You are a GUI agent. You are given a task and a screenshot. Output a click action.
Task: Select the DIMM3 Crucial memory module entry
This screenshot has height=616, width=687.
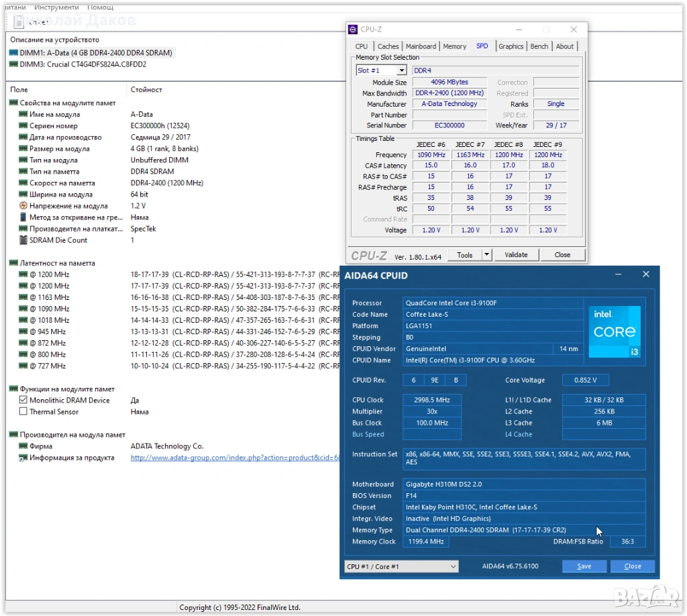(x=77, y=64)
